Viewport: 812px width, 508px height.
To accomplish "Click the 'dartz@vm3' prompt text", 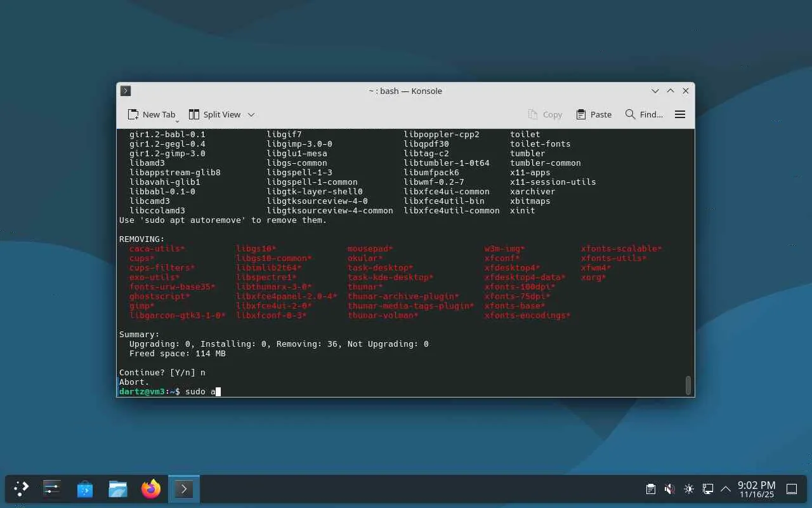I will [x=142, y=392].
